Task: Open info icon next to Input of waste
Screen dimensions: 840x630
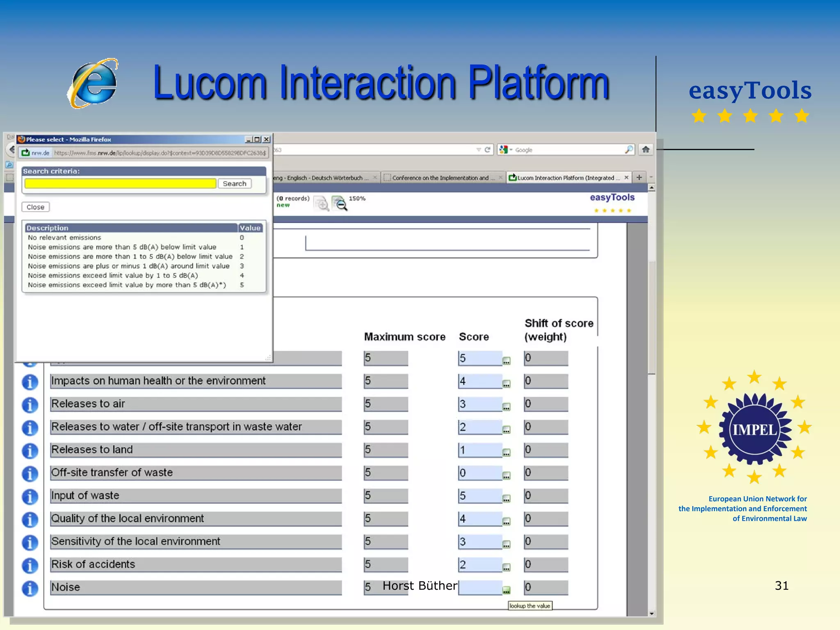Action: pyautogui.click(x=30, y=497)
